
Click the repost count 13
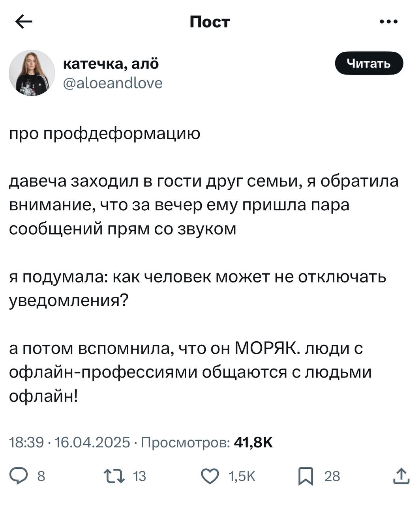click(x=140, y=477)
